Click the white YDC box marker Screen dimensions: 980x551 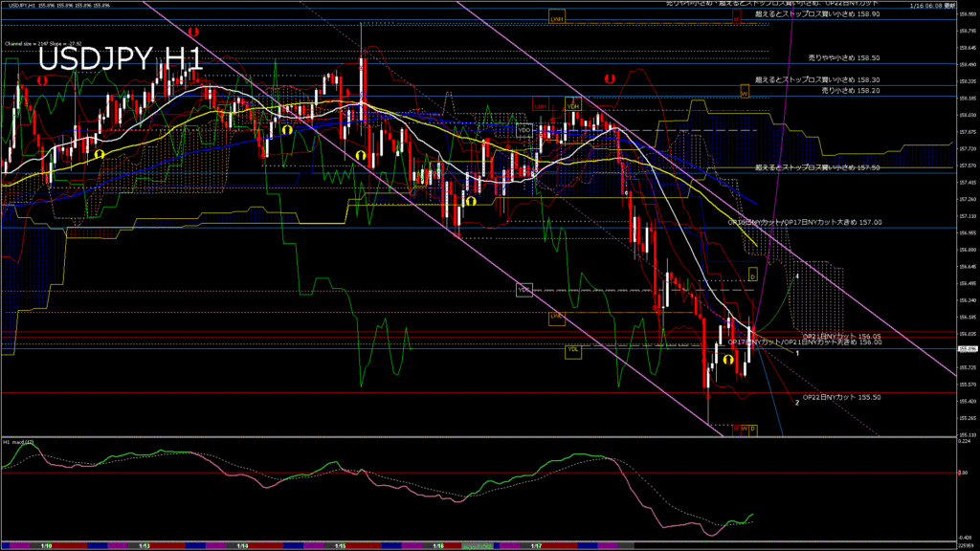523,289
